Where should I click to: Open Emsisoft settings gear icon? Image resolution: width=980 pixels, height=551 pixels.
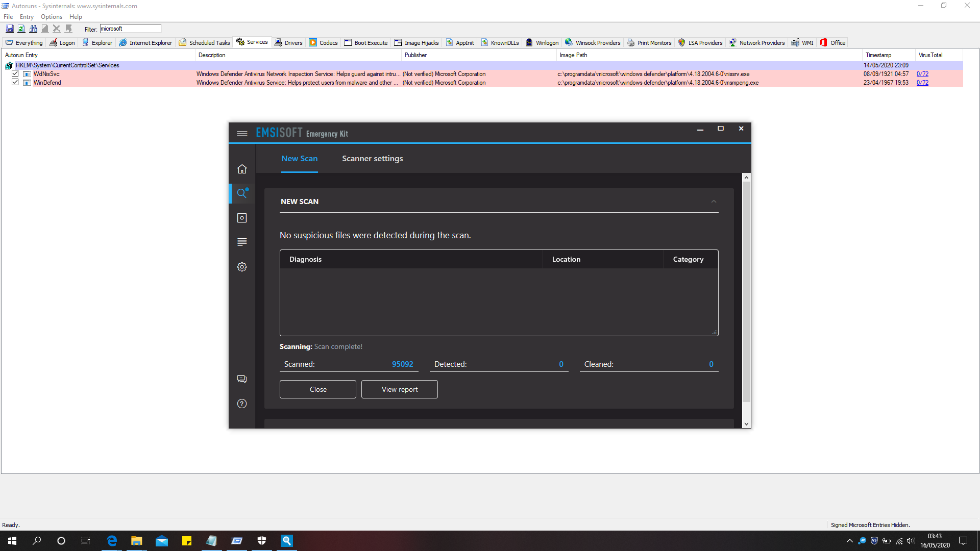242,267
